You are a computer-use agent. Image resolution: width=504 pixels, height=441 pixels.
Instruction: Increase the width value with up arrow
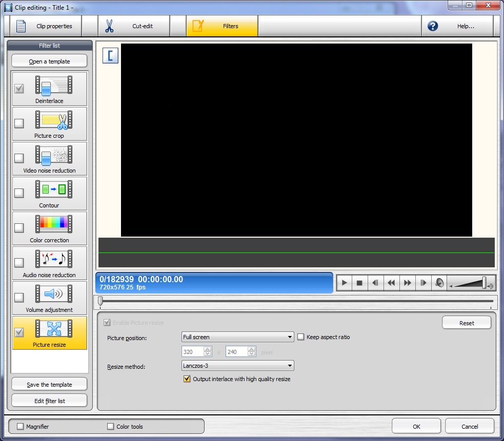[208, 349]
